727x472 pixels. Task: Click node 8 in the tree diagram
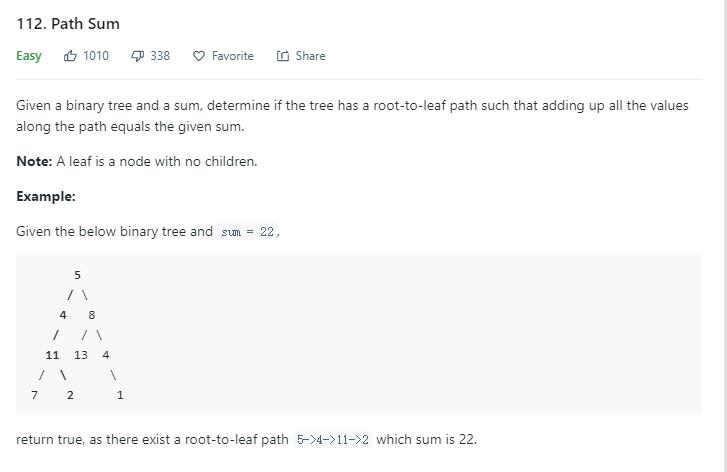[x=92, y=315]
